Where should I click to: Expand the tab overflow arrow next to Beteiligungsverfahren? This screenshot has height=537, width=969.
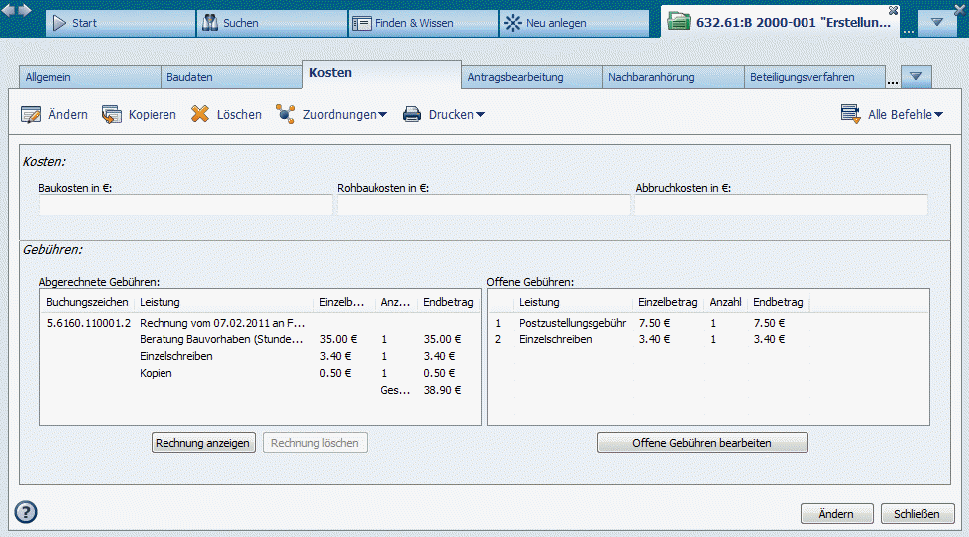917,77
